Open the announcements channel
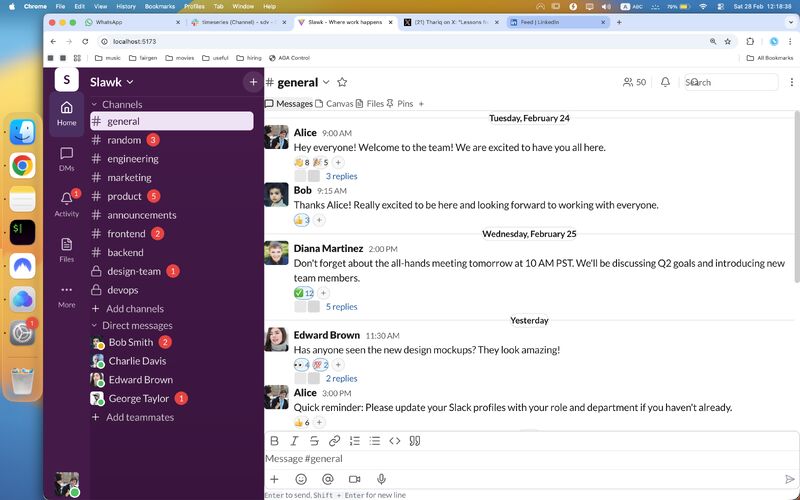The image size is (800, 500). pyautogui.click(x=172, y=215)
